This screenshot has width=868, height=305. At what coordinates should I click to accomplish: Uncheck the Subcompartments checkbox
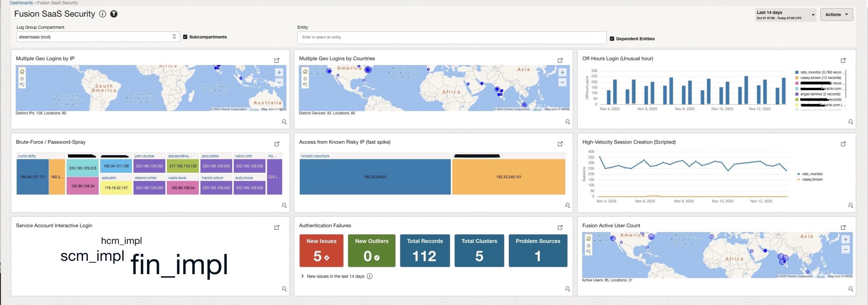coord(185,37)
